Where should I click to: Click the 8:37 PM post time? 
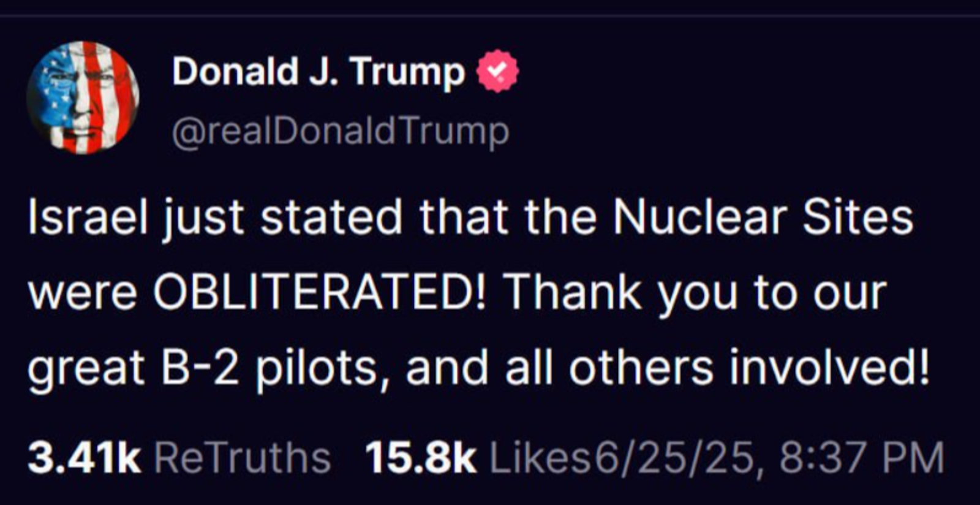(x=862, y=458)
